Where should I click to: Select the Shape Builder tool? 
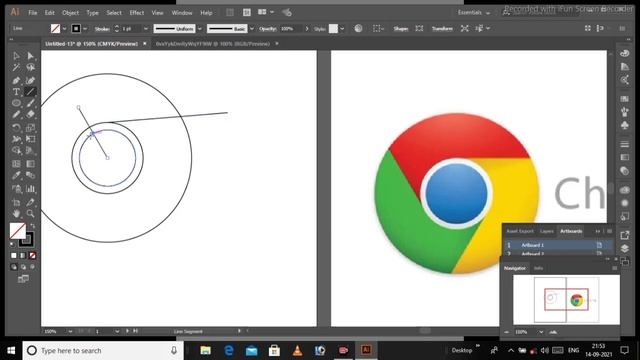pyautogui.click(x=16, y=151)
